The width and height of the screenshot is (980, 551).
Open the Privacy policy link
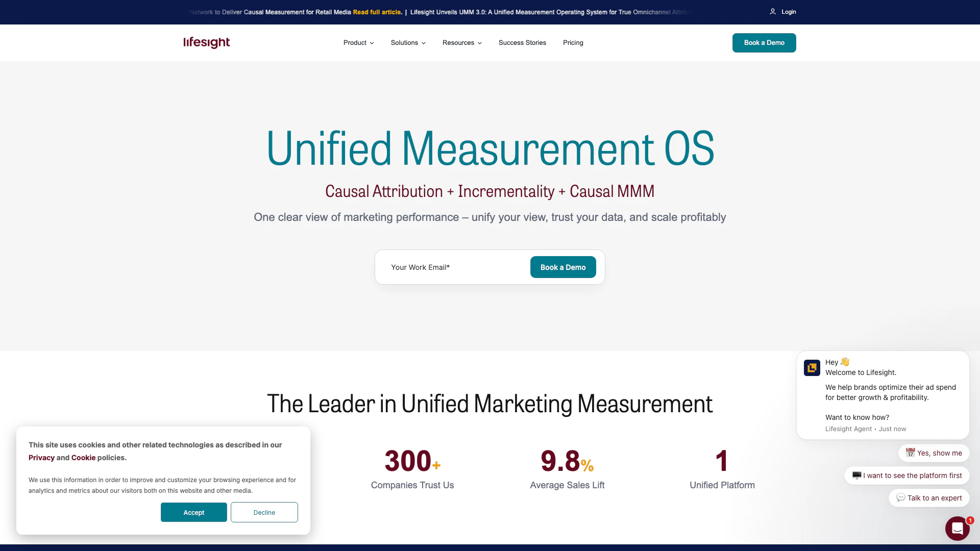coord(41,458)
